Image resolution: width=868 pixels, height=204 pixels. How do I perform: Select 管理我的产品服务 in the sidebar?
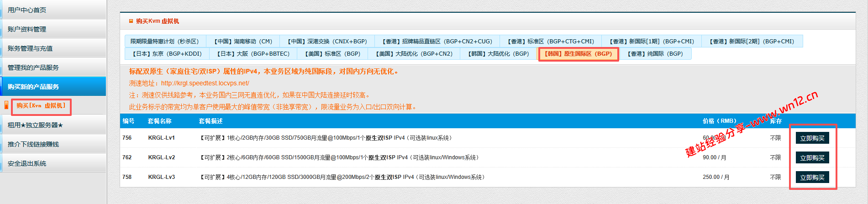(x=33, y=68)
